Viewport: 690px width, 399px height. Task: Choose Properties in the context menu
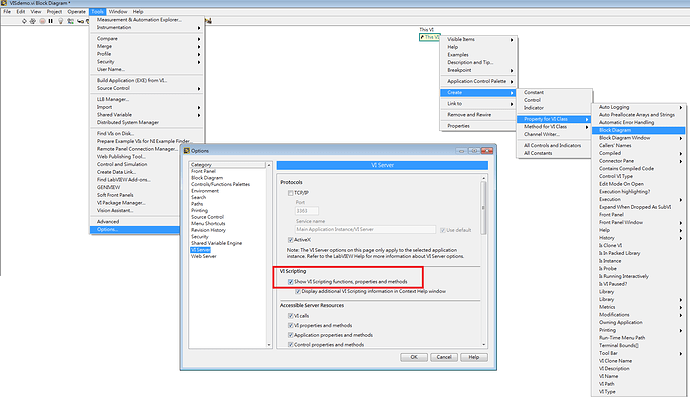click(479, 126)
